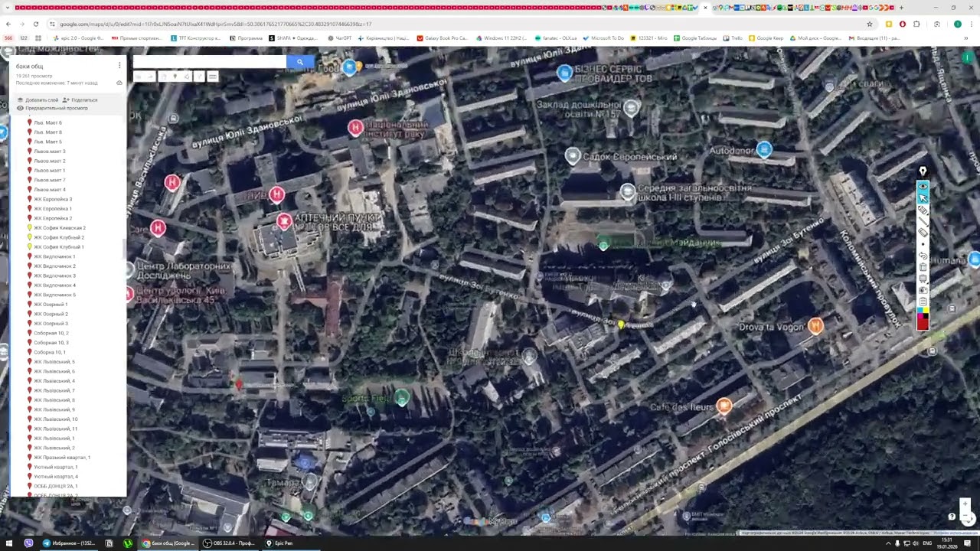Click the map redo arrow
This screenshot has height=551, width=980.
pyautogui.click(x=150, y=77)
